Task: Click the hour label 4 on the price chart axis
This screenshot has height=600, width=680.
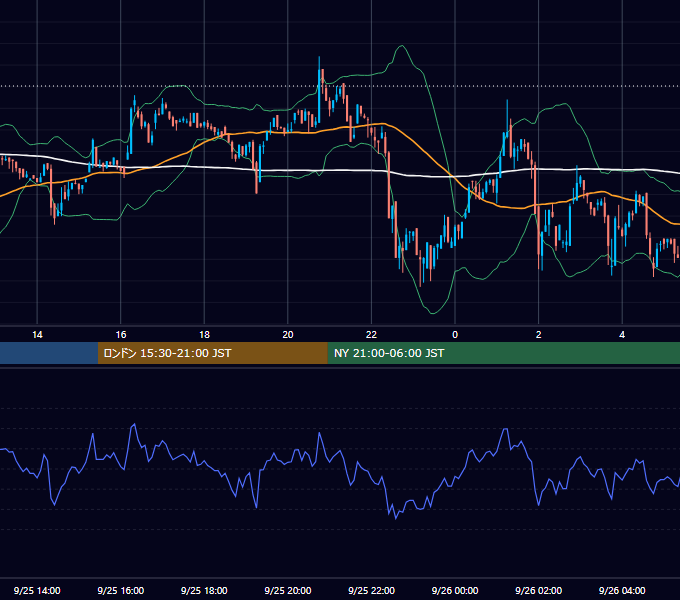Action: coord(622,335)
